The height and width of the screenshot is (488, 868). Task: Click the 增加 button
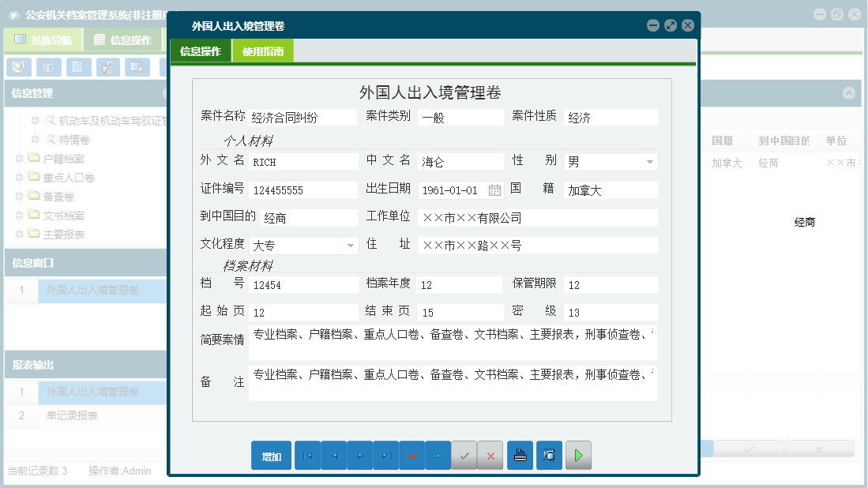point(271,456)
